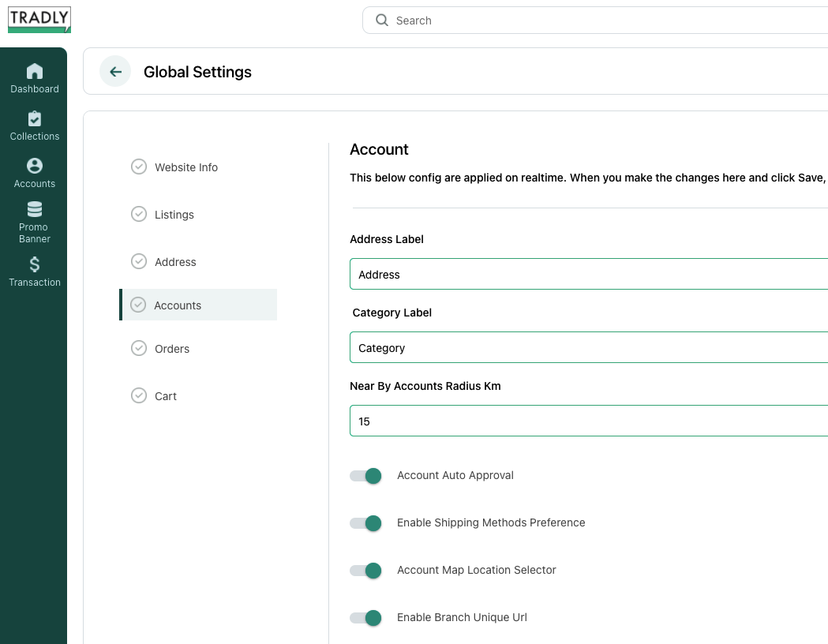Select the Cart settings tab
This screenshot has height=644, width=828.
166,396
